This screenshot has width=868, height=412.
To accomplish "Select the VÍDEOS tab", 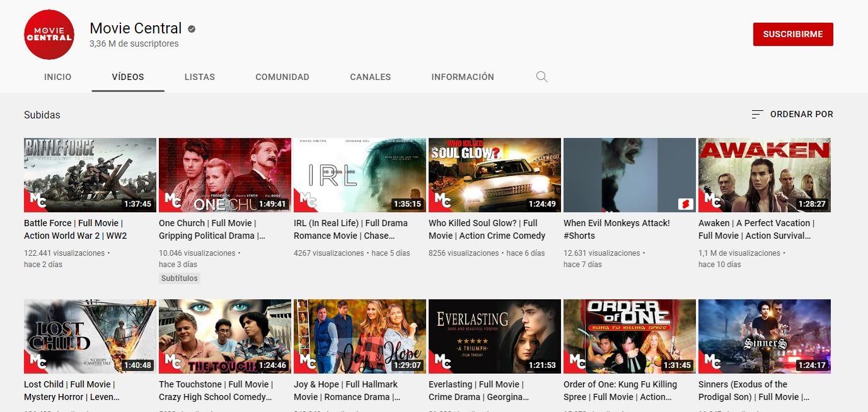I will (x=128, y=77).
